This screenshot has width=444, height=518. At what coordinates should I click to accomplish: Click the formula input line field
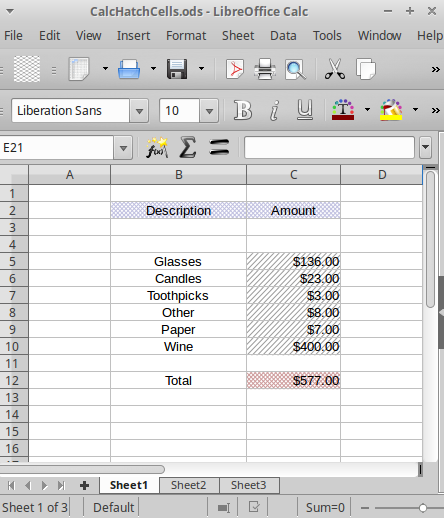(x=329, y=147)
